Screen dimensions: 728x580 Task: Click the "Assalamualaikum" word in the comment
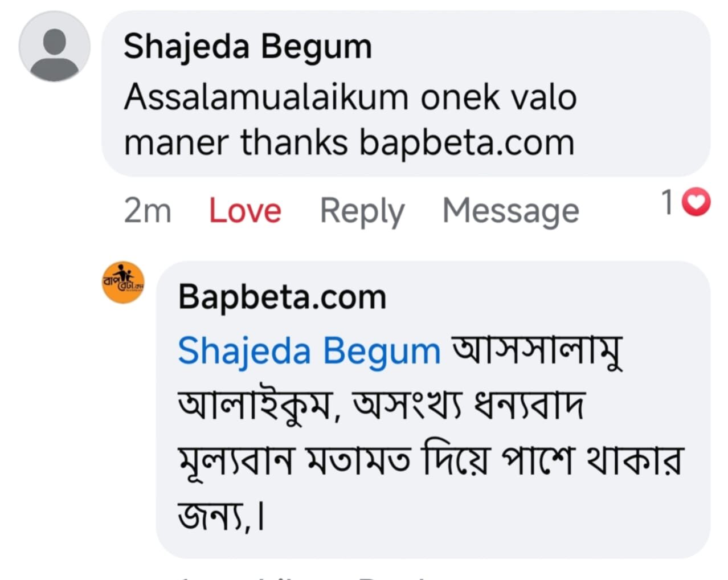click(x=266, y=97)
